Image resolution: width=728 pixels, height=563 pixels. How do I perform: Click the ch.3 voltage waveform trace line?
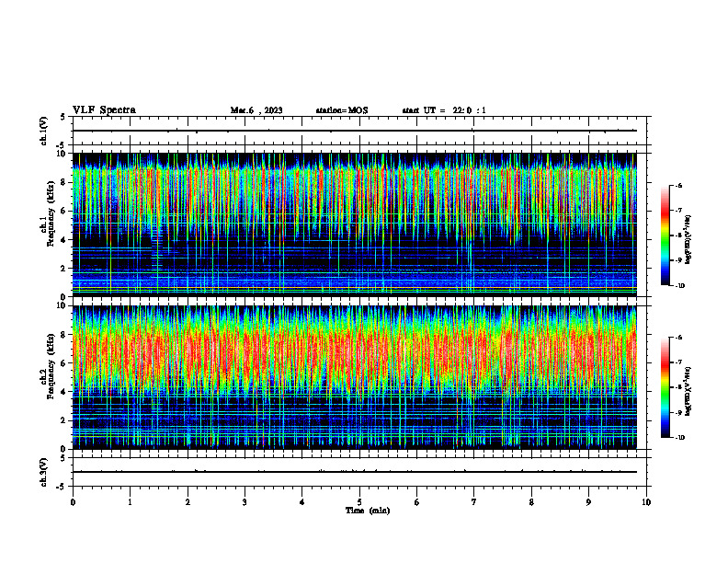tap(354, 472)
